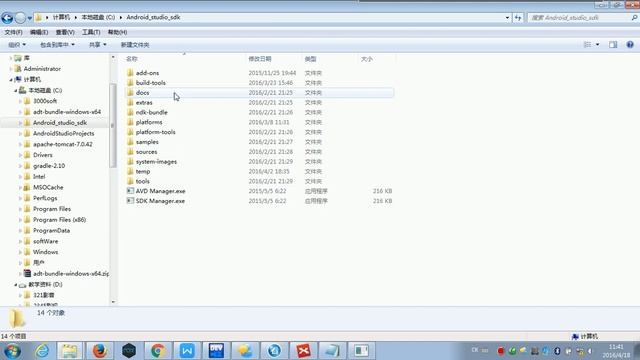Open the DEV app on the taskbar
Screen dimensions: 640x360
click(216, 351)
